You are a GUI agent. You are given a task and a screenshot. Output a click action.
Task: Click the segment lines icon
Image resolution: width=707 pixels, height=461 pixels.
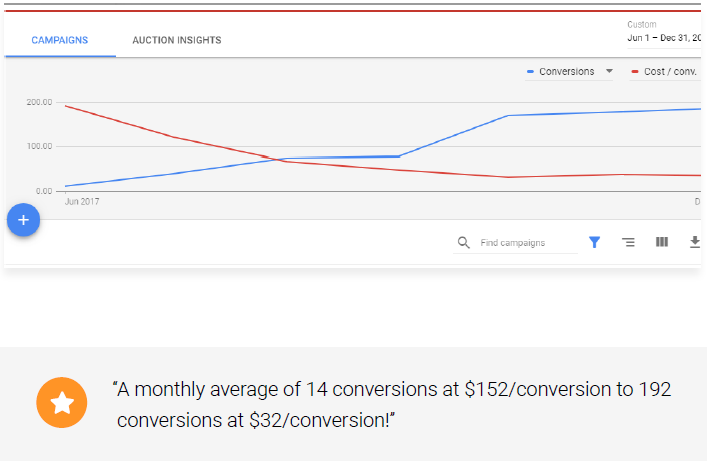pyautogui.click(x=628, y=242)
